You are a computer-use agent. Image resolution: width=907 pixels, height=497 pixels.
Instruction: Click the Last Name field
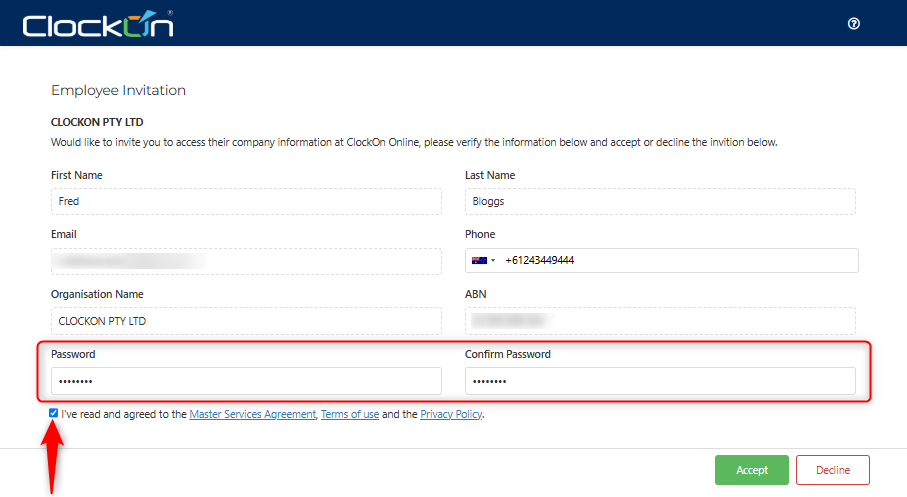point(660,202)
